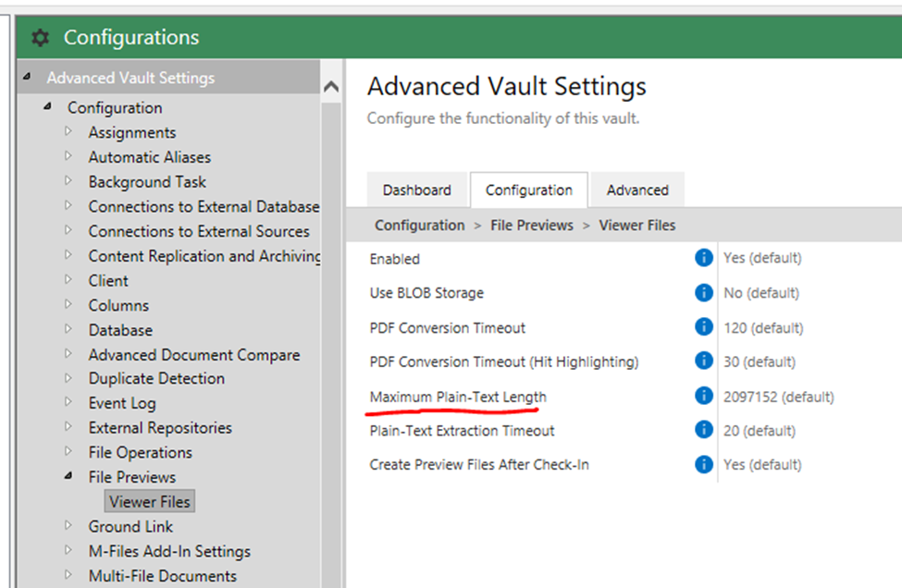This screenshot has height=588, width=902.
Task: Select the Client tree item
Action: [108, 280]
